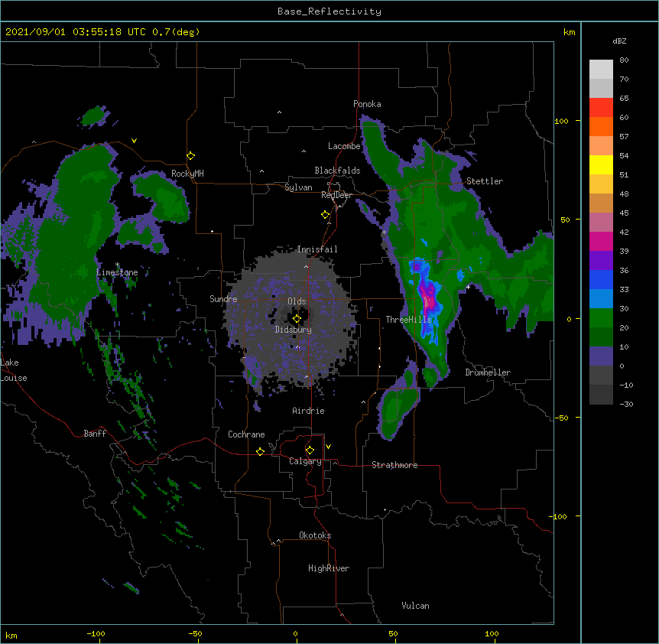This screenshot has height=644, width=659.
Task: Click the Base_Reflectivity title
Action: tap(329, 11)
